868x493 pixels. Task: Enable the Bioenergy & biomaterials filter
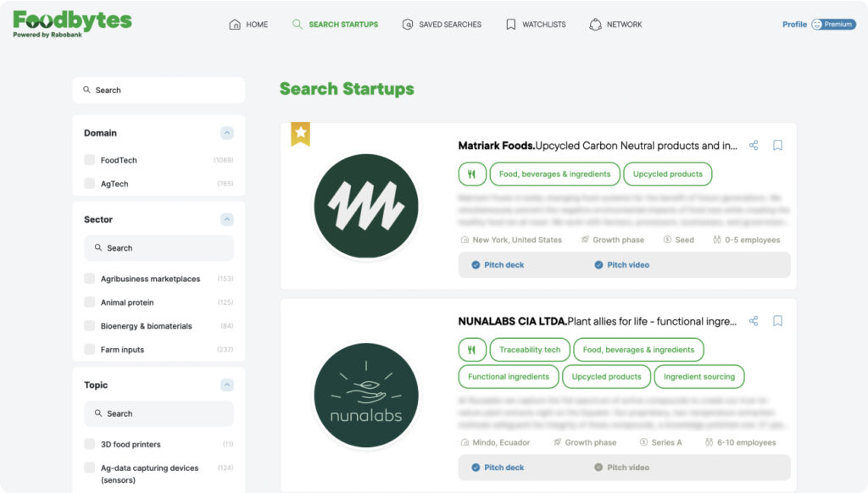click(89, 325)
